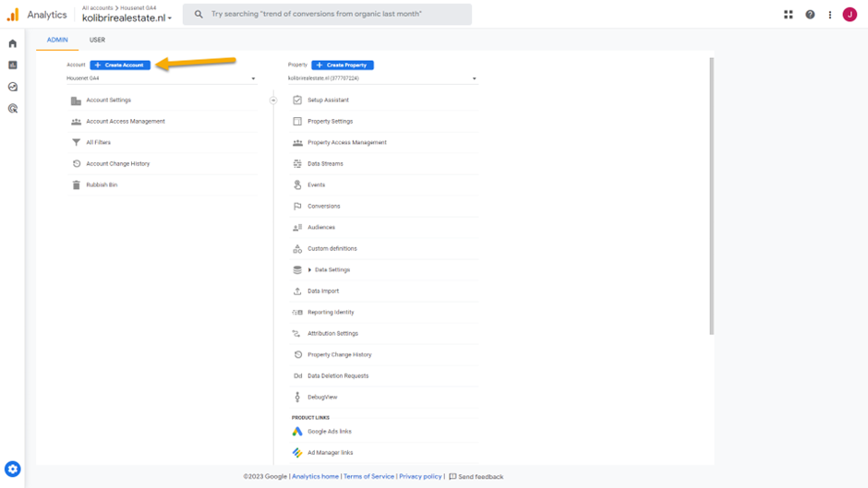
Task: Open the three-dot more options menu
Action: pos(830,15)
